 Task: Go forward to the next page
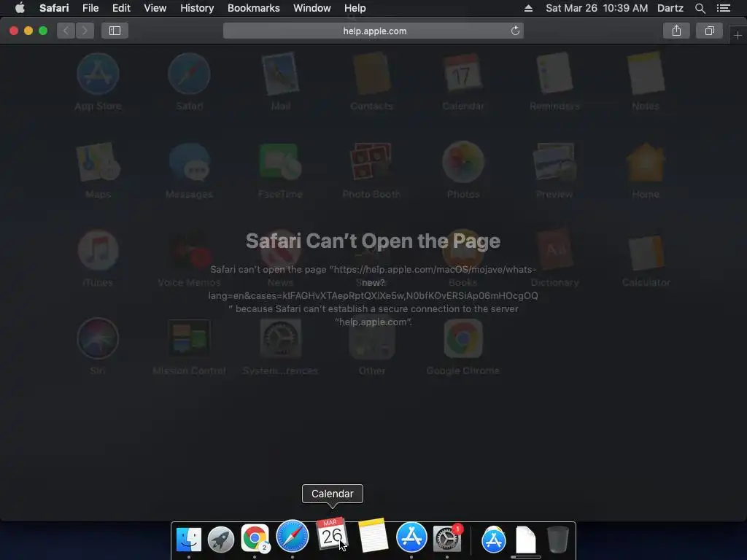(85, 31)
